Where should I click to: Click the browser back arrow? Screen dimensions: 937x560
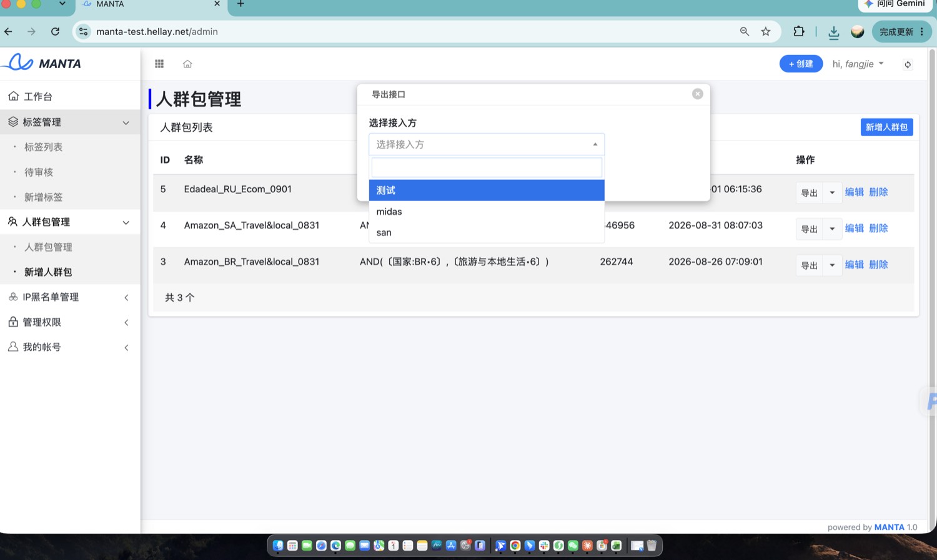coord(8,31)
